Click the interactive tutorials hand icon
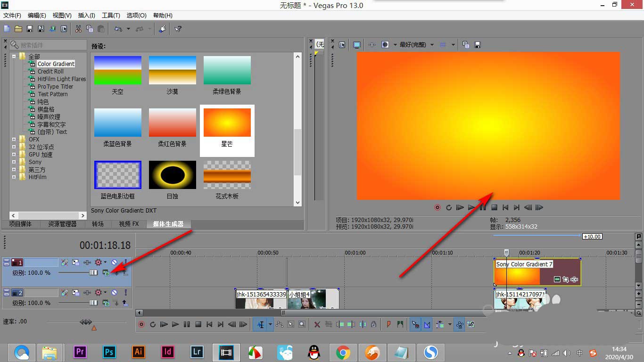The image size is (644, 362). (162, 29)
